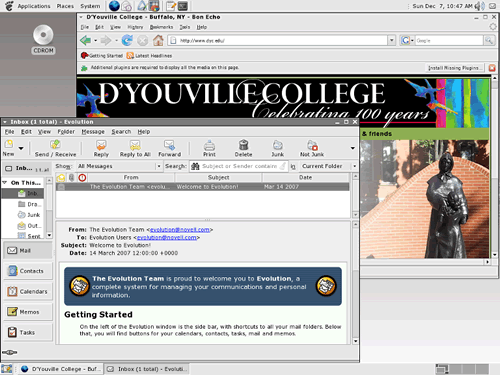
Task: Open New item dropdown arrow
Action: 21,148
